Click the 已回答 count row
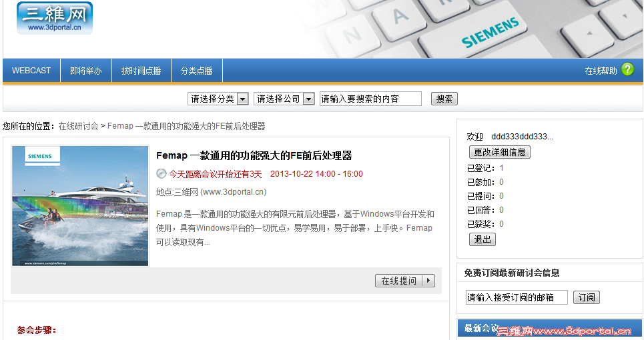This screenshot has height=340, width=644. coord(485,210)
